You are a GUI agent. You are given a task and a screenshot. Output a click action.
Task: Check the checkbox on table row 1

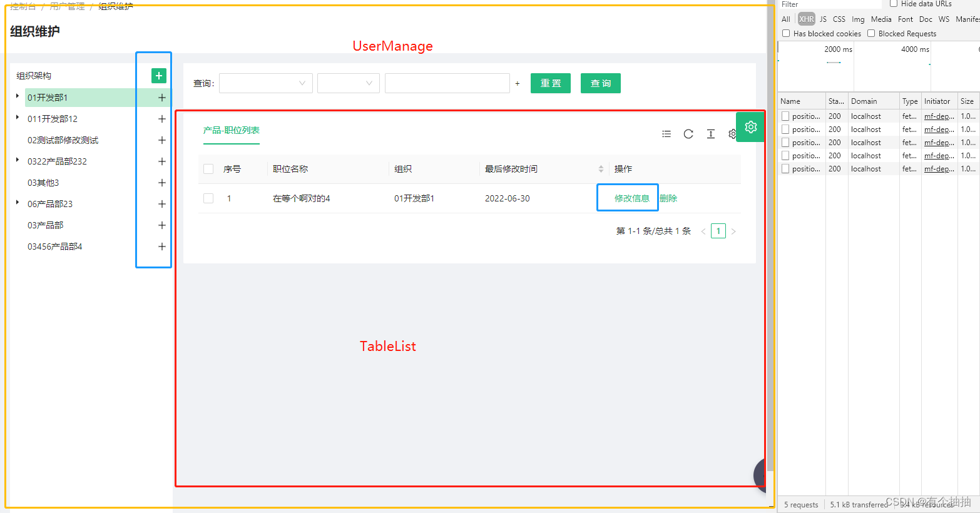click(208, 198)
